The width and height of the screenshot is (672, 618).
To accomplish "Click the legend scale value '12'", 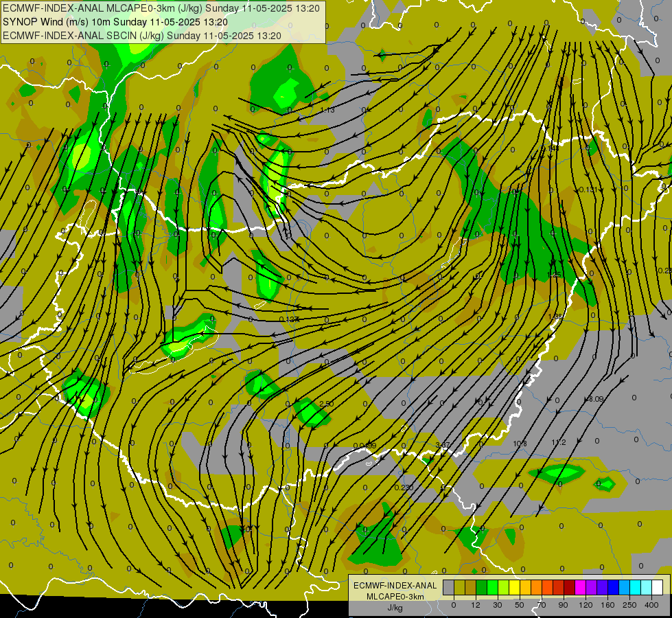I will coord(476,605).
